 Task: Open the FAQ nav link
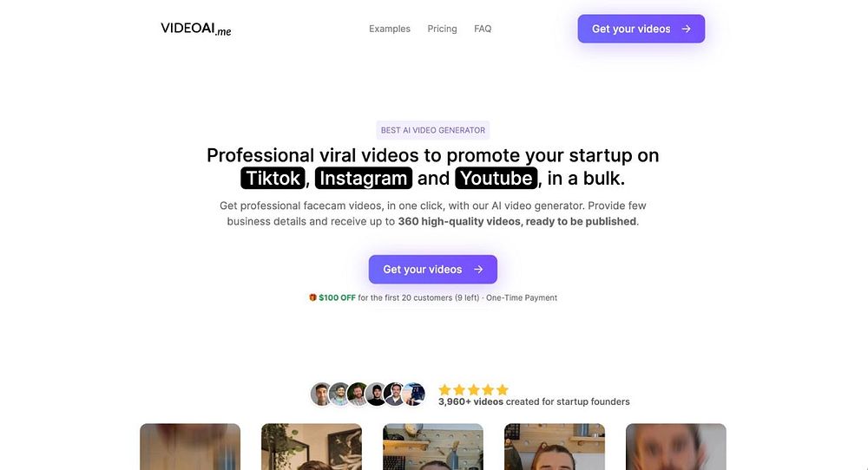[x=483, y=29]
